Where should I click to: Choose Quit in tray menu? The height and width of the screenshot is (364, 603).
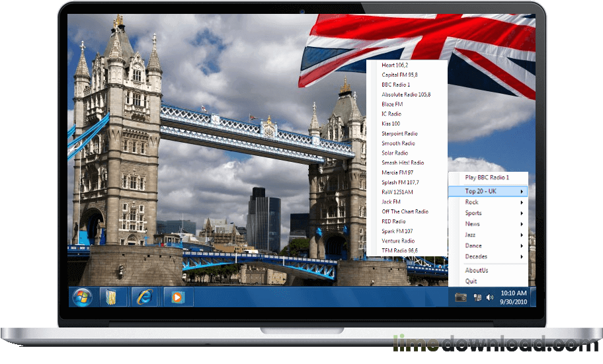point(488,281)
